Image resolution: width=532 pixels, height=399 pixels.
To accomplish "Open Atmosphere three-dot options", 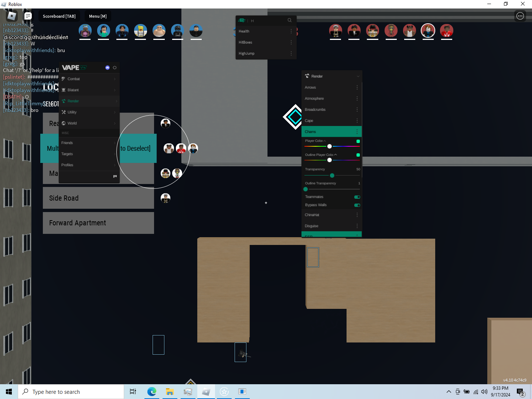I will click(x=357, y=98).
